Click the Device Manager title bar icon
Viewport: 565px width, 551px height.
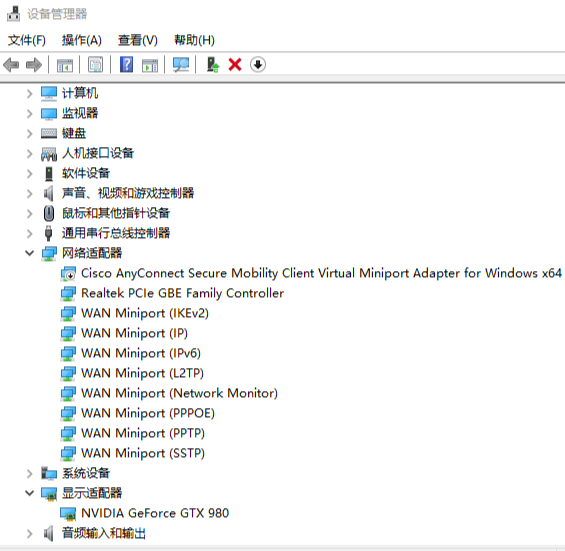[x=13, y=14]
